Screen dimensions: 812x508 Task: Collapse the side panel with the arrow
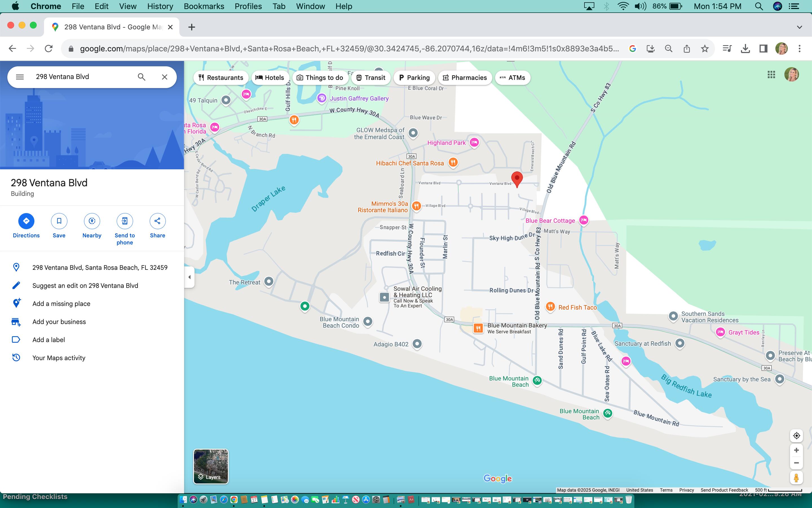click(x=189, y=277)
